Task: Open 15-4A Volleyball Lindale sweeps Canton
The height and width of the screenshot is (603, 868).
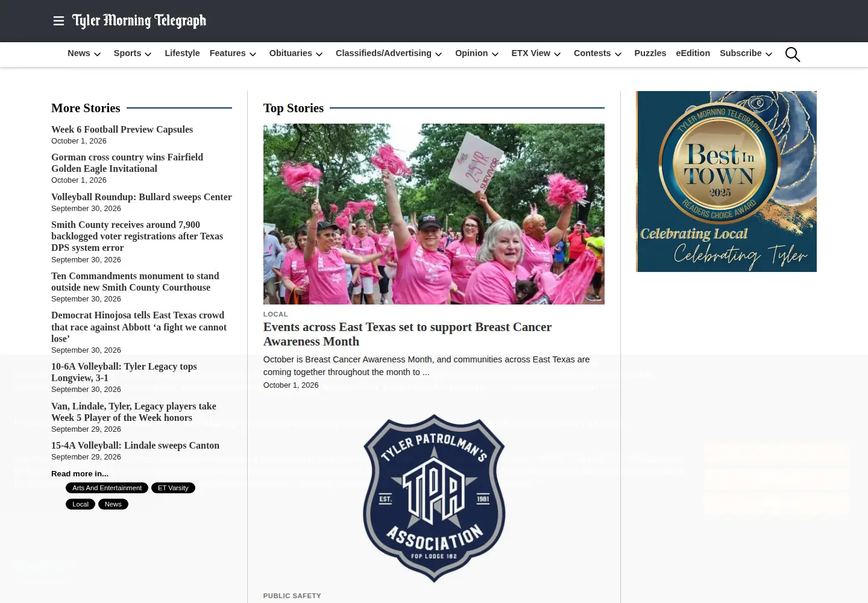Action: (x=135, y=446)
